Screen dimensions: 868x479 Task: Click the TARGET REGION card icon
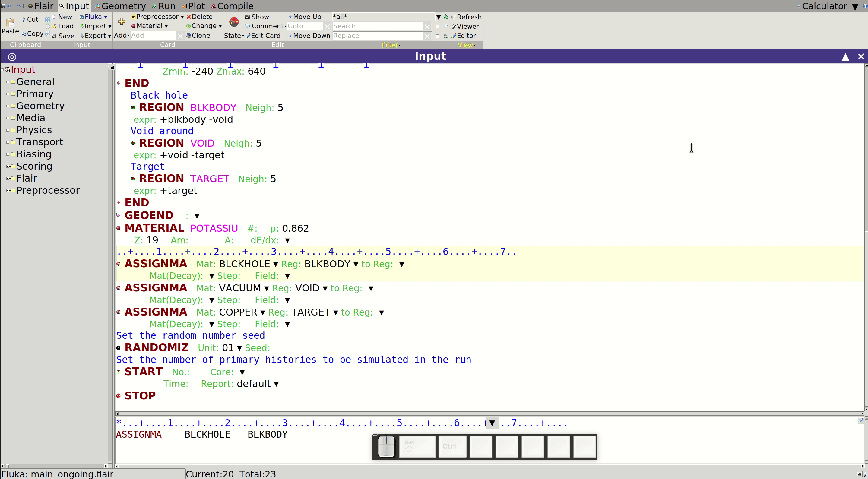tap(133, 179)
